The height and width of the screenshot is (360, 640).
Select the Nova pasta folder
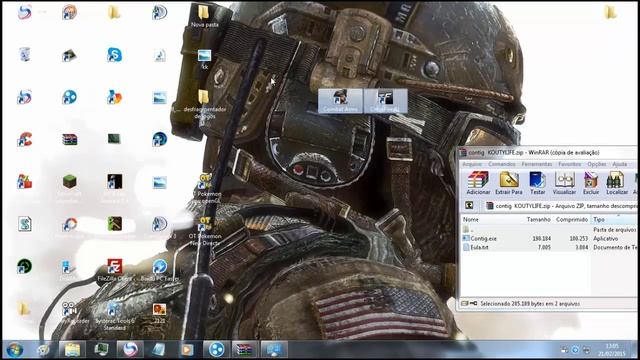(x=204, y=16)
